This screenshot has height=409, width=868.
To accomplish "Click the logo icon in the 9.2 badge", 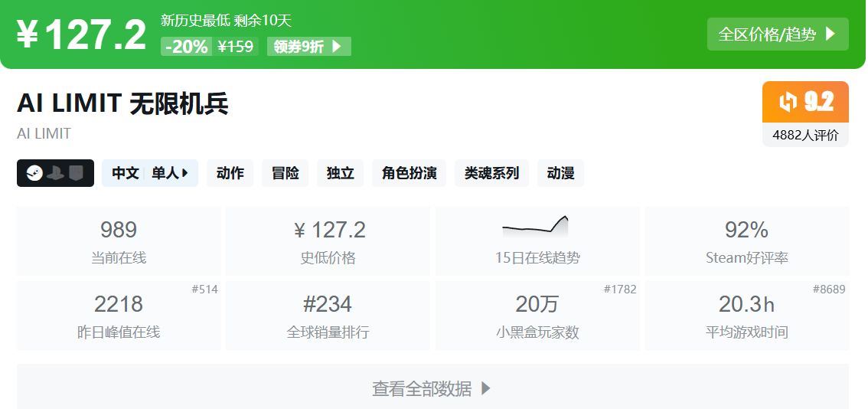I will pos(788,102).
